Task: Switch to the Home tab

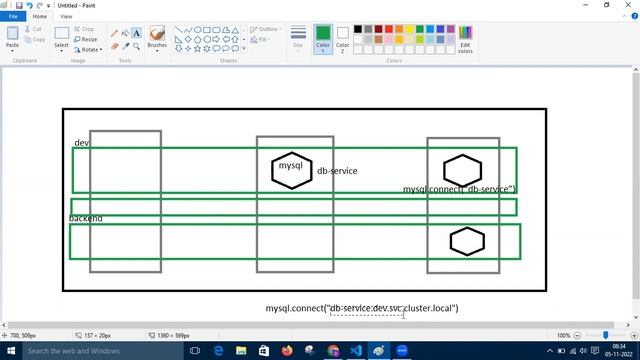Action: (x=40, y=16)
